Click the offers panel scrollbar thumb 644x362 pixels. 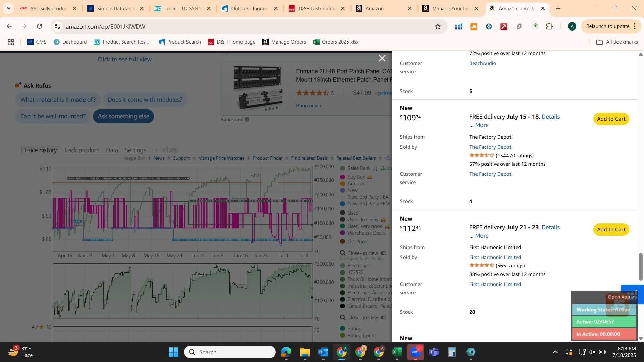641,267
